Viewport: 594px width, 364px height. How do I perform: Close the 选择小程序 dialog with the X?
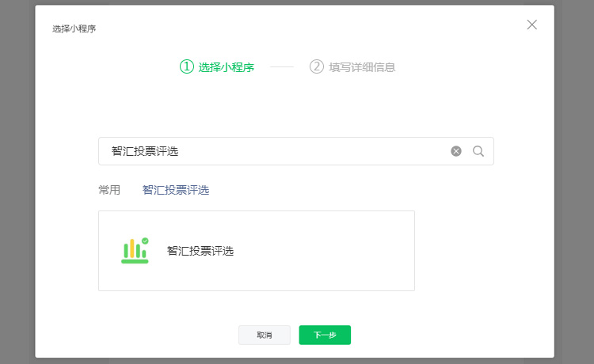532,25
